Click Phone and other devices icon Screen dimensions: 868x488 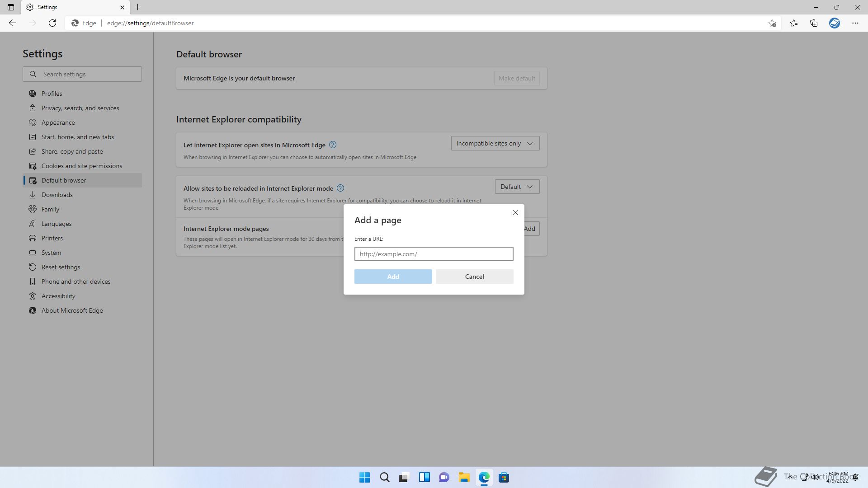(x=33, y=282)
